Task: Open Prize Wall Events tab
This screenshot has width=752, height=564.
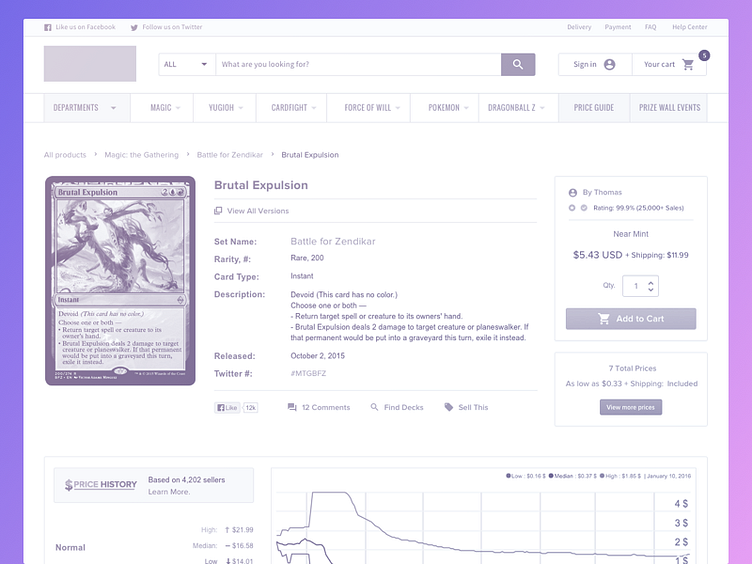Action: click(x=670, y=108)
